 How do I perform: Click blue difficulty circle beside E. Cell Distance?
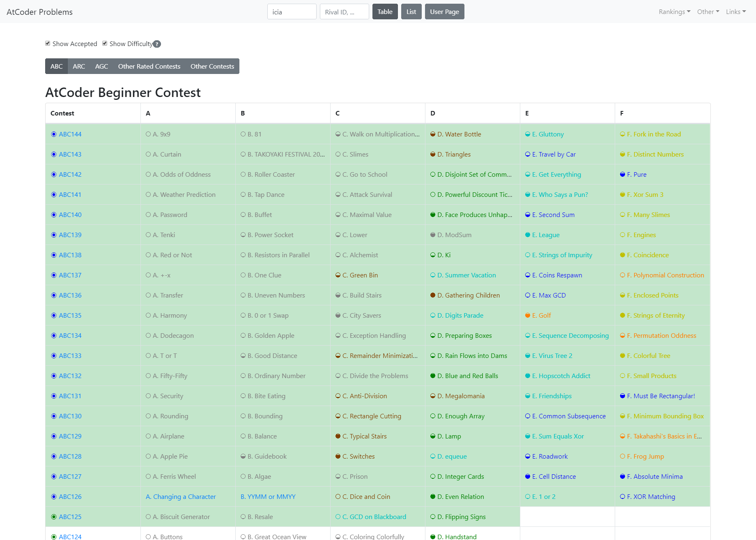click(528, 477)
